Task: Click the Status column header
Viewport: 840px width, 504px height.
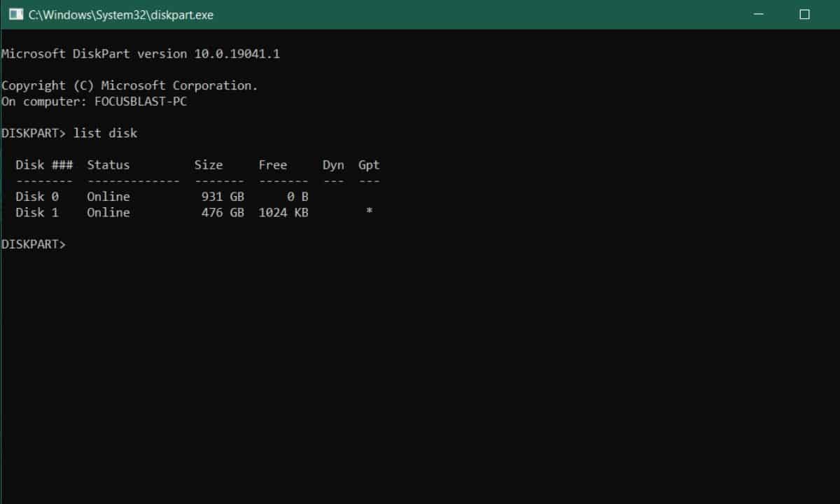Action: coord(108,165)
